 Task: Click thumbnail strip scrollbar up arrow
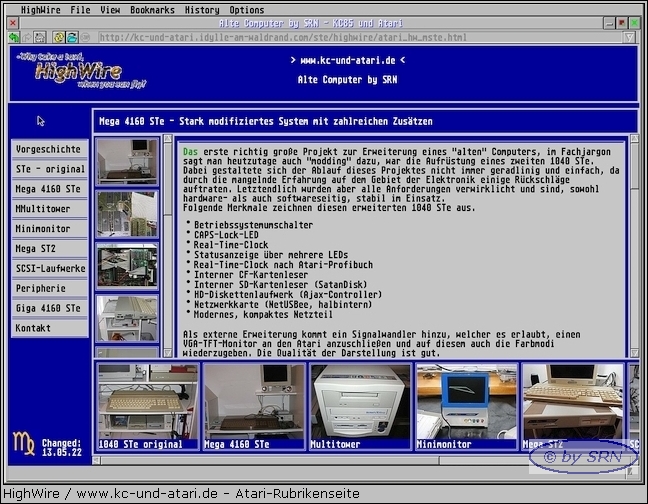[168, 139]
